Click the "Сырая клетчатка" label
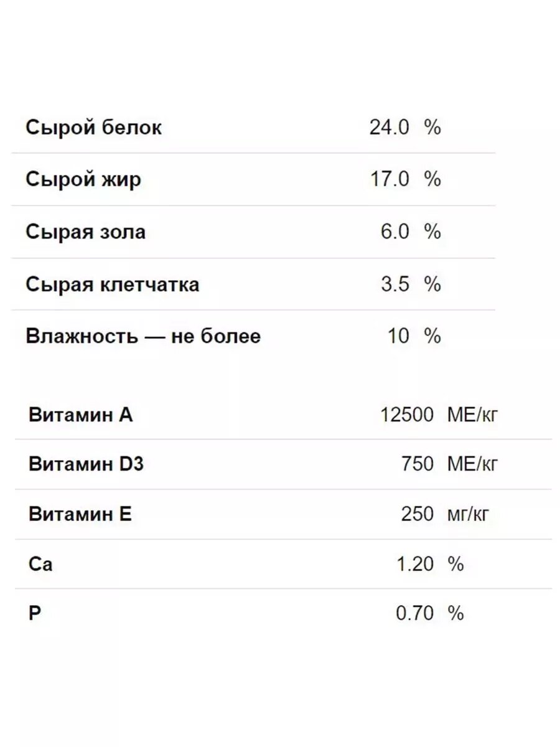Viewport: 560px width, 747px height. tap(113, 284)
